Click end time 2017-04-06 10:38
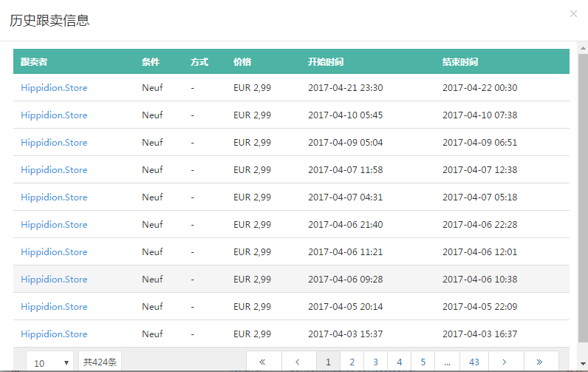 pyautogui.click(x=479, y=280)
